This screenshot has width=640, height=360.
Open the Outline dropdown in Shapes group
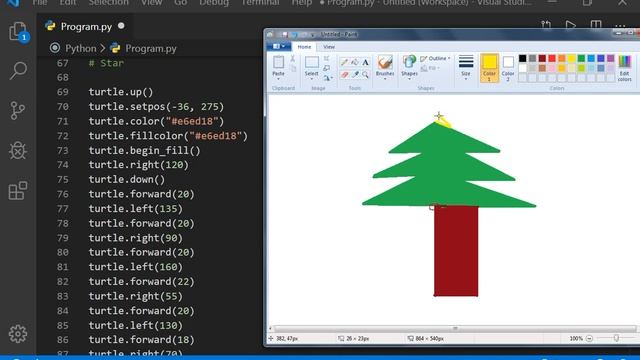(436, 59)
